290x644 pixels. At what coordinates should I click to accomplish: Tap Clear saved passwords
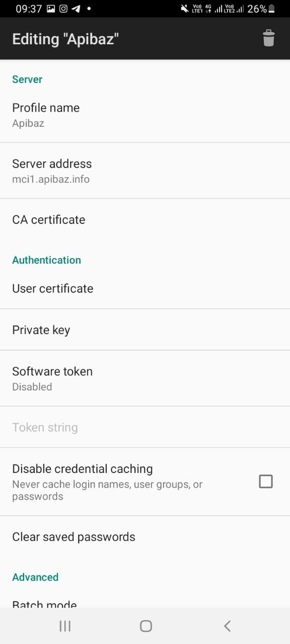click(x=145, y=537)
